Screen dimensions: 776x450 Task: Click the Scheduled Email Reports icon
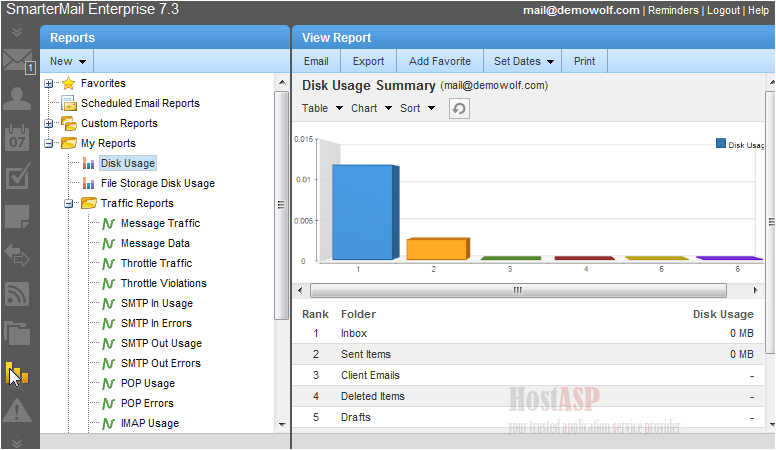coord(69,103)
